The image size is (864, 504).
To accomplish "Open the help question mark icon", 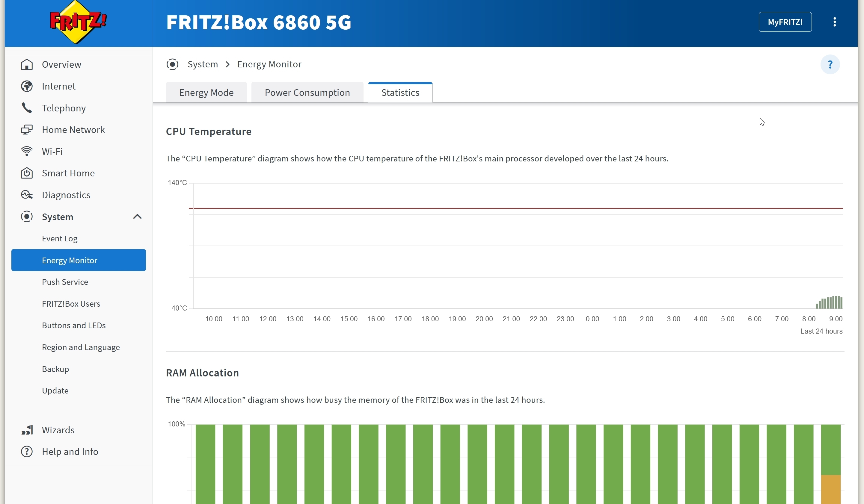I will 830,64.
